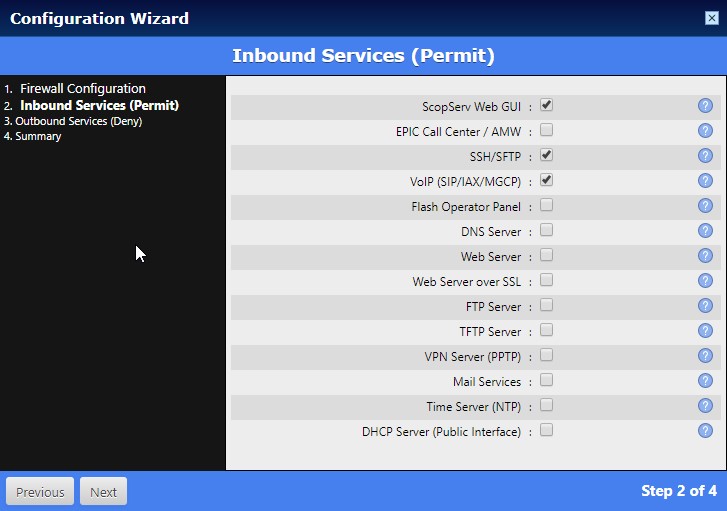This screenshot has height=511, width=727.
Task: Show help for DHCP Server (Public Interface)
Action: [705, 431]
